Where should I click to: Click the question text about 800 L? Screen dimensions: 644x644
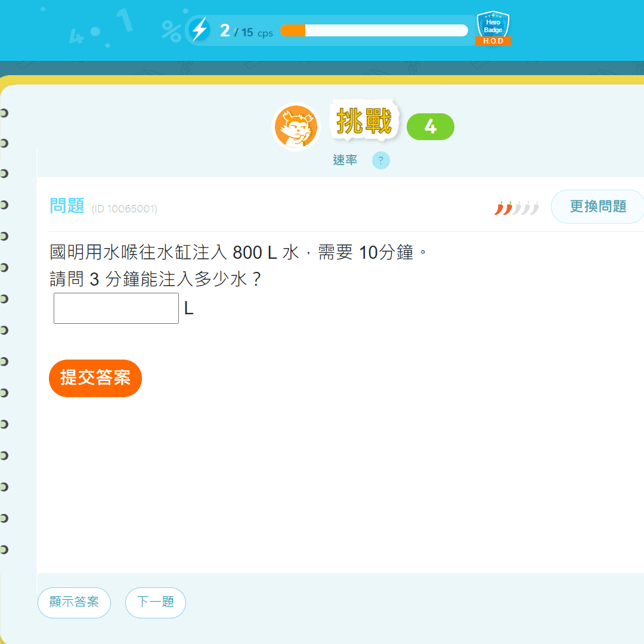tap(239, 253)
